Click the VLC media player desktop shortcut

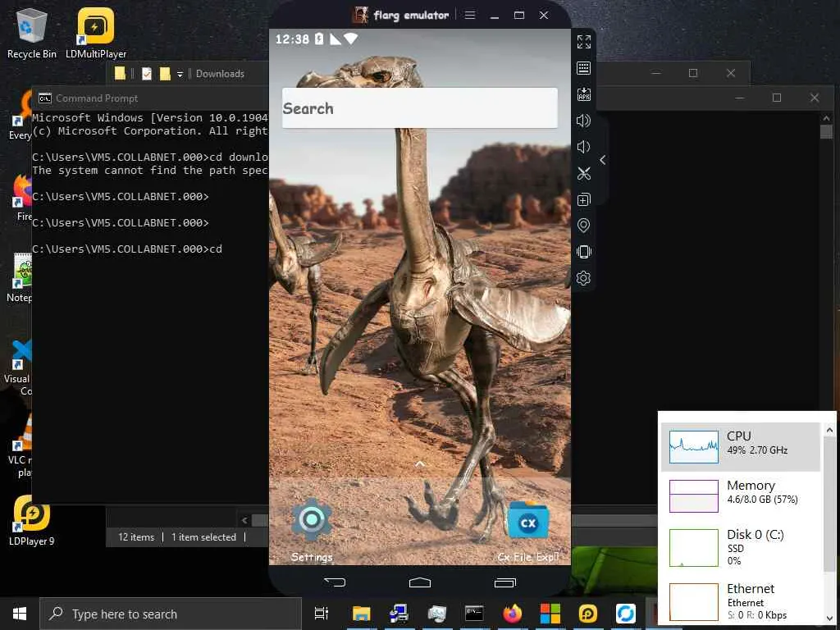pyautogui.click(x=21, y=447)
